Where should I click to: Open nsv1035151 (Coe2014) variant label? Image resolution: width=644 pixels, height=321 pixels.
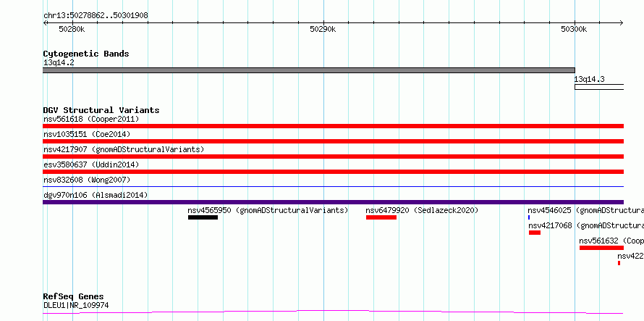[x=87, y=135]
